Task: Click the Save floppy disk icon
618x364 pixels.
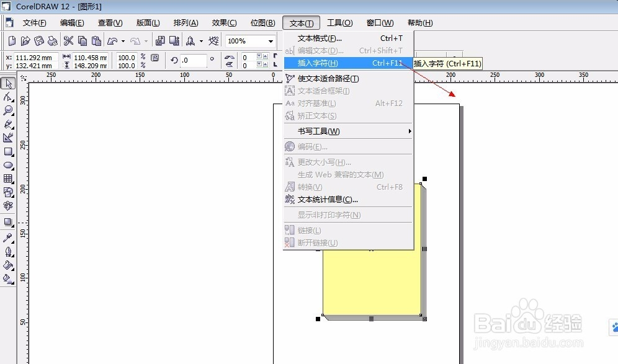Action: (x=39, y=40)
